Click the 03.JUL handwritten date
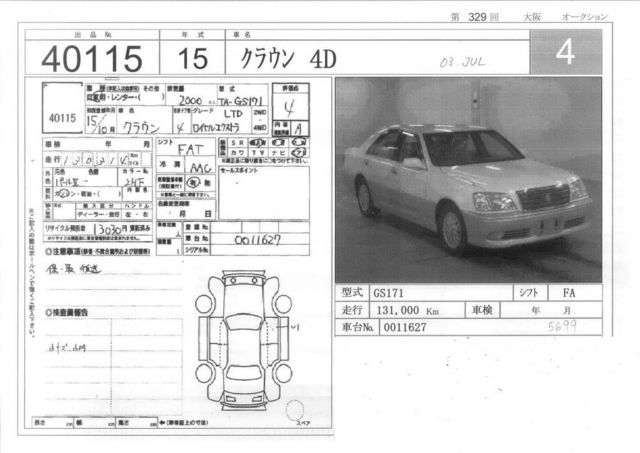This screenshot has width=640, height=453. (x=462, y=62)
